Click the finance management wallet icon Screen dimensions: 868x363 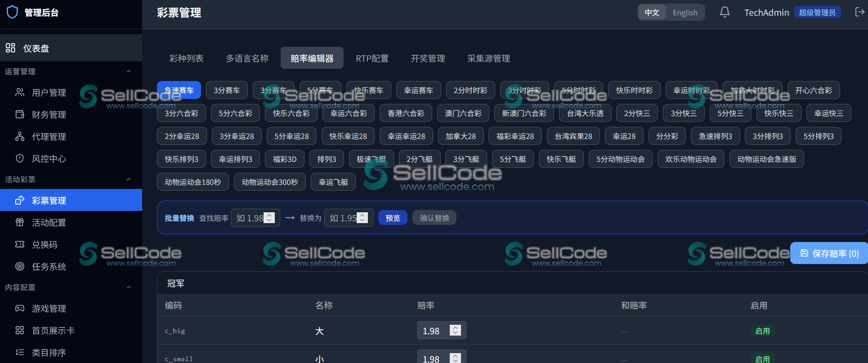(x=20, y=114)
